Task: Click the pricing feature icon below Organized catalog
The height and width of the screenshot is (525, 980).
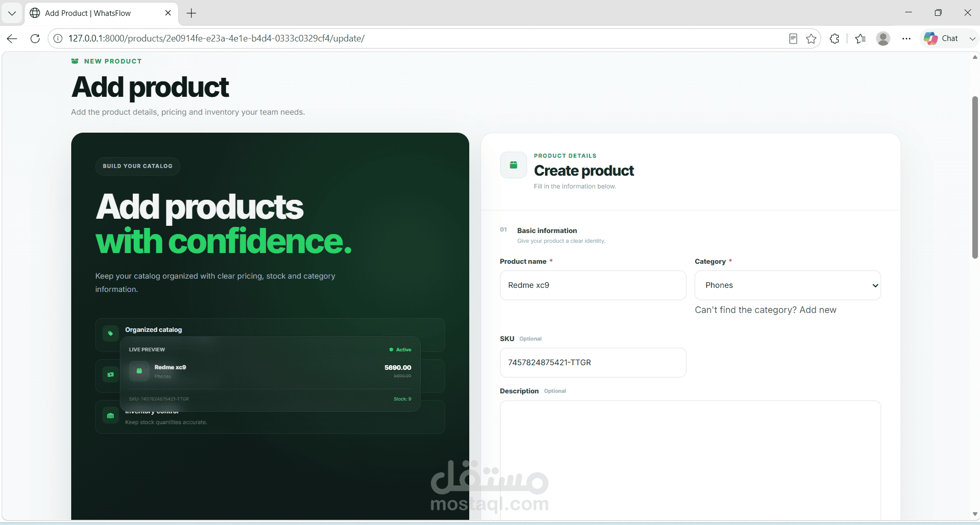Action: click(110, 374)
